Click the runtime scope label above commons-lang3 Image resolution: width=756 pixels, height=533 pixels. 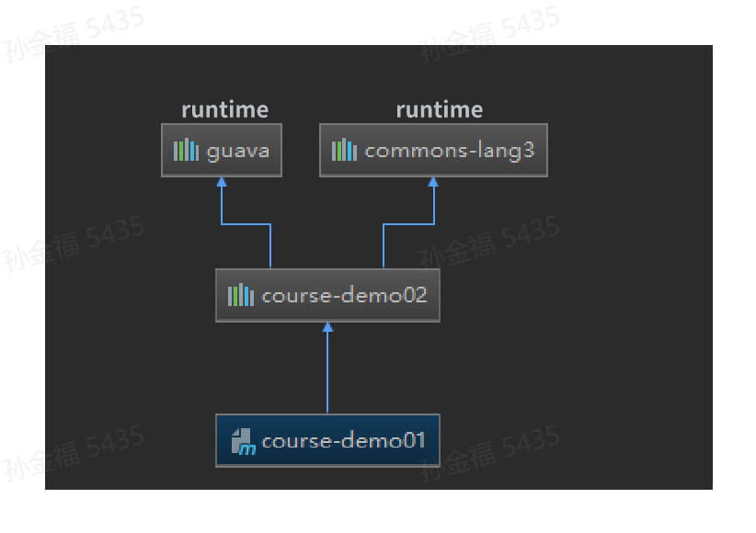pos(440,110)
